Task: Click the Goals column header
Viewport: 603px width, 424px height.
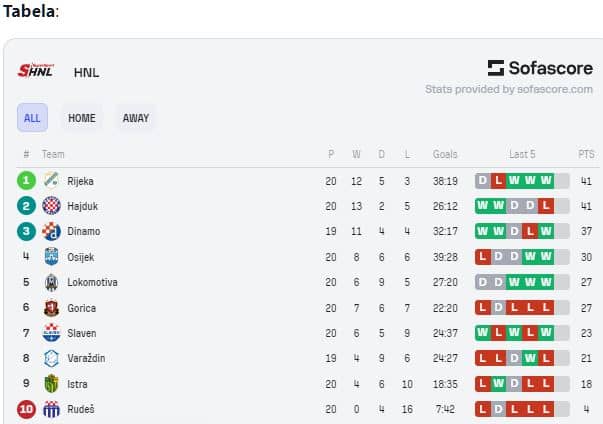Action: (445, 155)
